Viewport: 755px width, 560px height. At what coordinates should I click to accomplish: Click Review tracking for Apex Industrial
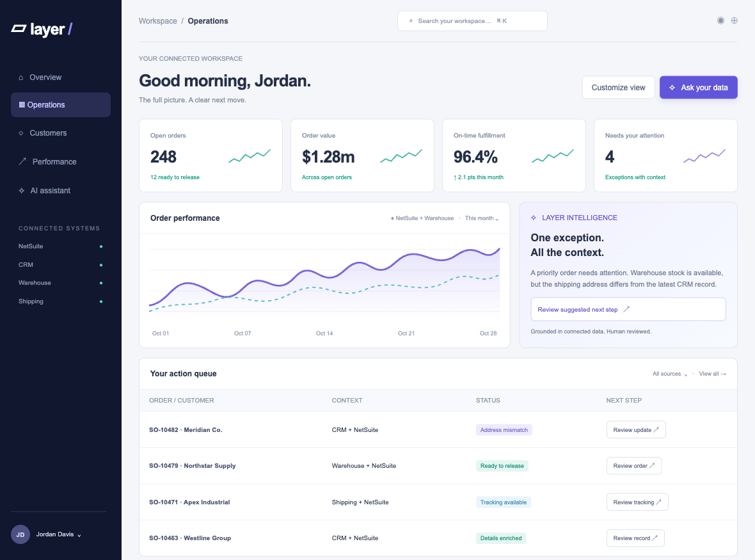click(637, 502)
